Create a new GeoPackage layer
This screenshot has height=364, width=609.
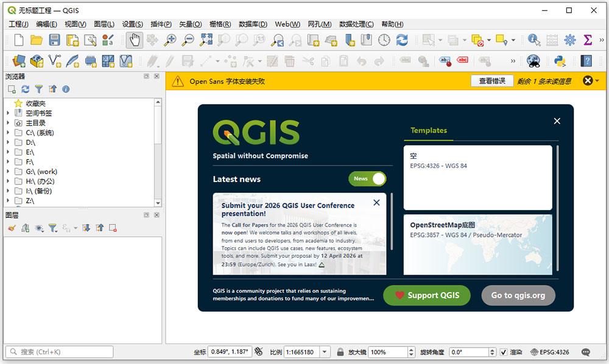pos(37,61)
